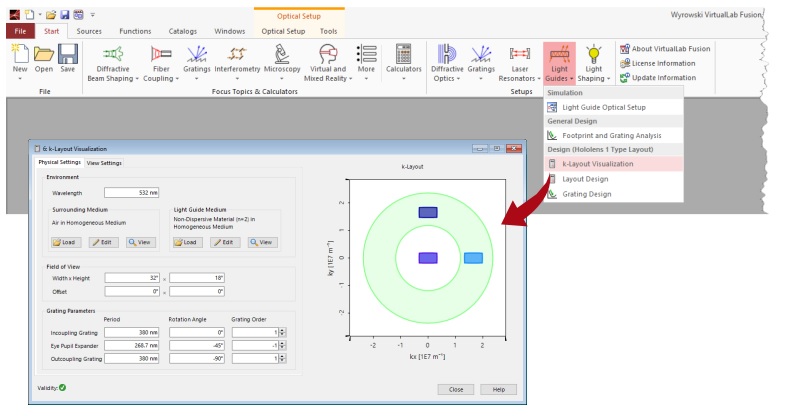786x416 pixels.
Task: Click the Field of View width field
Action: pyautogui.click(x=132, y=278)
